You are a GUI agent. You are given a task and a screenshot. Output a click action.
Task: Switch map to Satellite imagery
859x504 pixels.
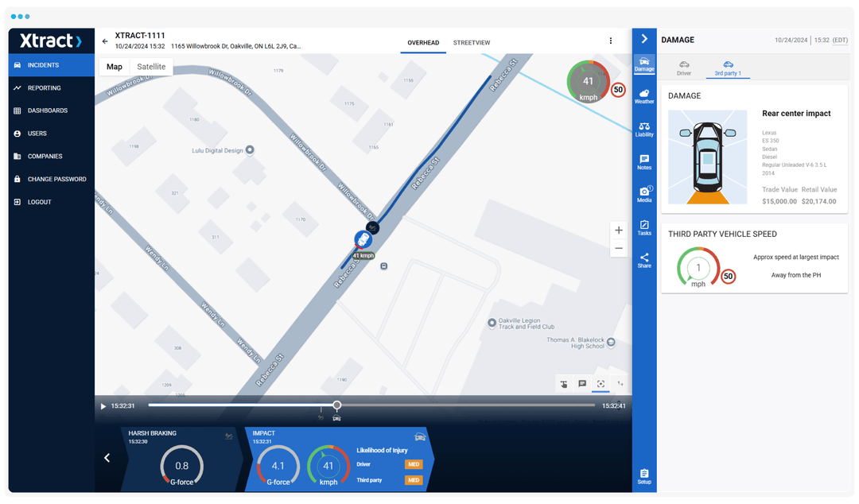[x=151, y=67]
